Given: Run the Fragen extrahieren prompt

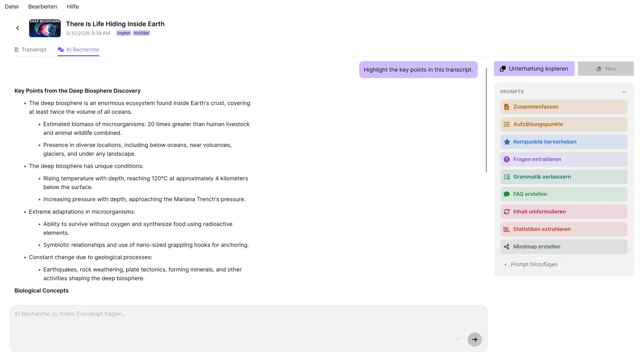Looking at the screenshot, I should pos(564,159).
